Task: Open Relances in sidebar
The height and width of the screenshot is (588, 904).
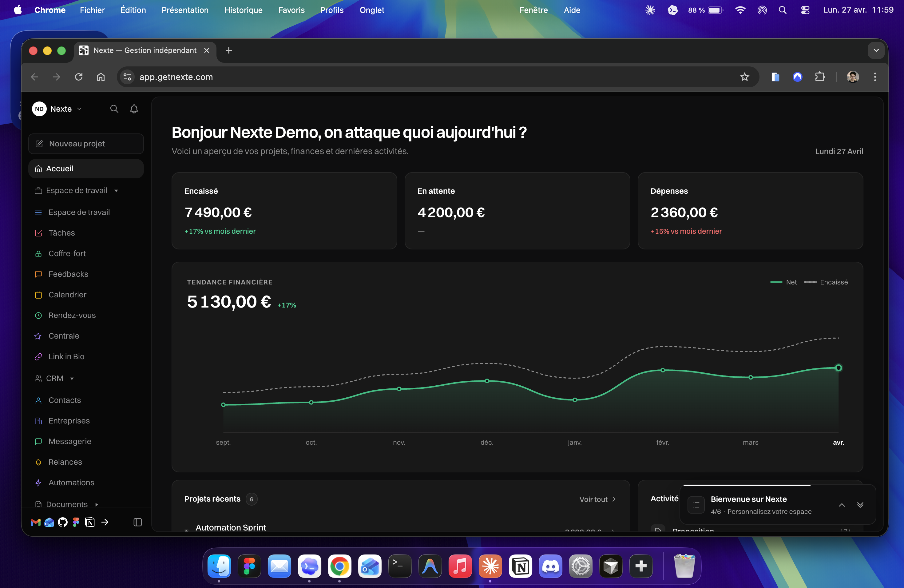Action: coord(86,462)
